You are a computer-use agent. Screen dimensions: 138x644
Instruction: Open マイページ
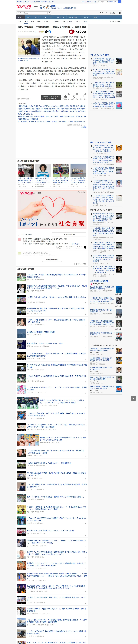pyautogui.click(x=103, y=13)
